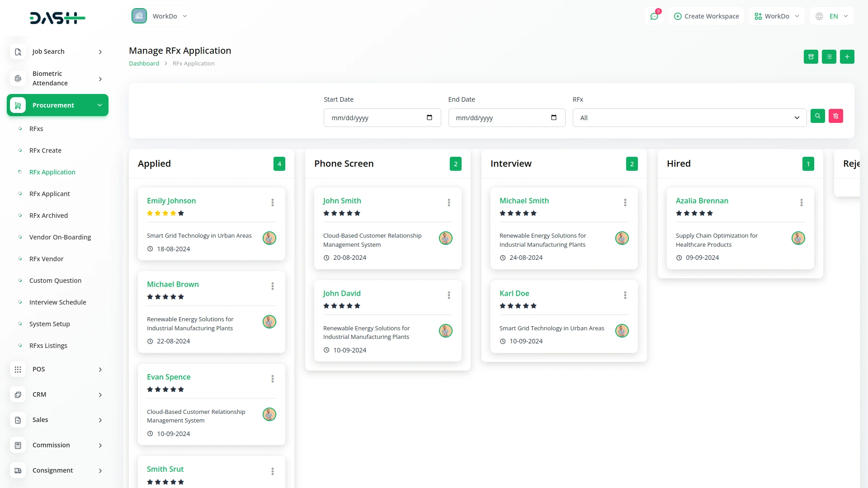
Task: Switch to list view icon
Action: tap(829, 57)
